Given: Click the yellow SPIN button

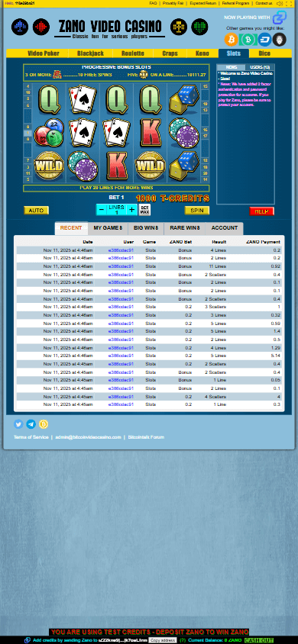Looking at the screenshot, I should [x=197, y=211].
